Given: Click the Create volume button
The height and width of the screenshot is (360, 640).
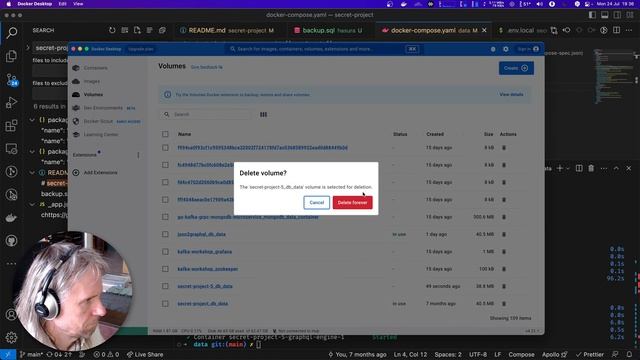Looking at the screenshot, I should 516,68.
